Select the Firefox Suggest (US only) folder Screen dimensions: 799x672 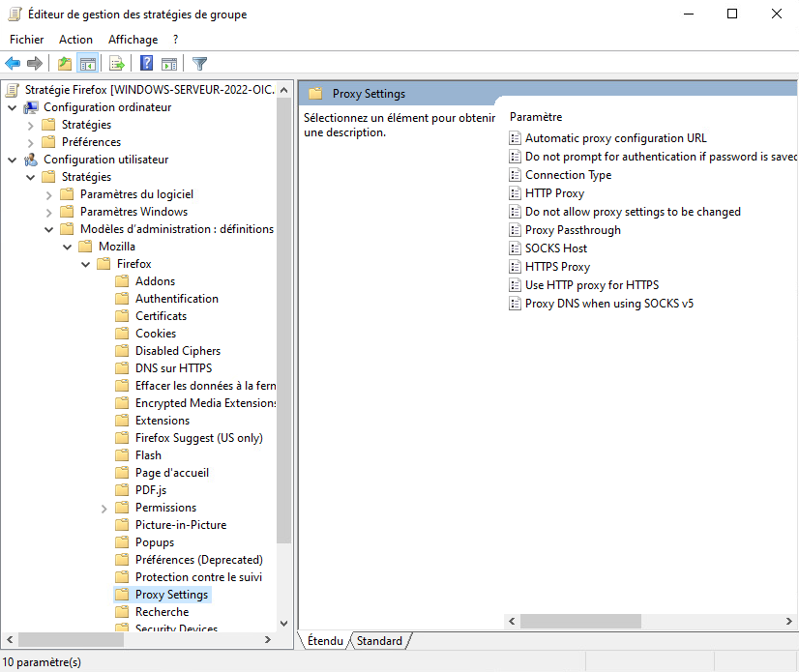(199, 438)
